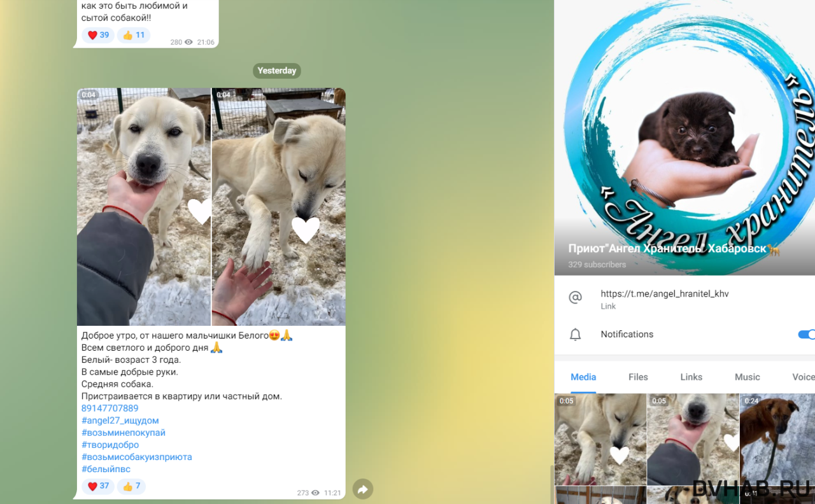
Task: Open hashtag #возьмисобакуизприюта
Action: tap(136, 457)
